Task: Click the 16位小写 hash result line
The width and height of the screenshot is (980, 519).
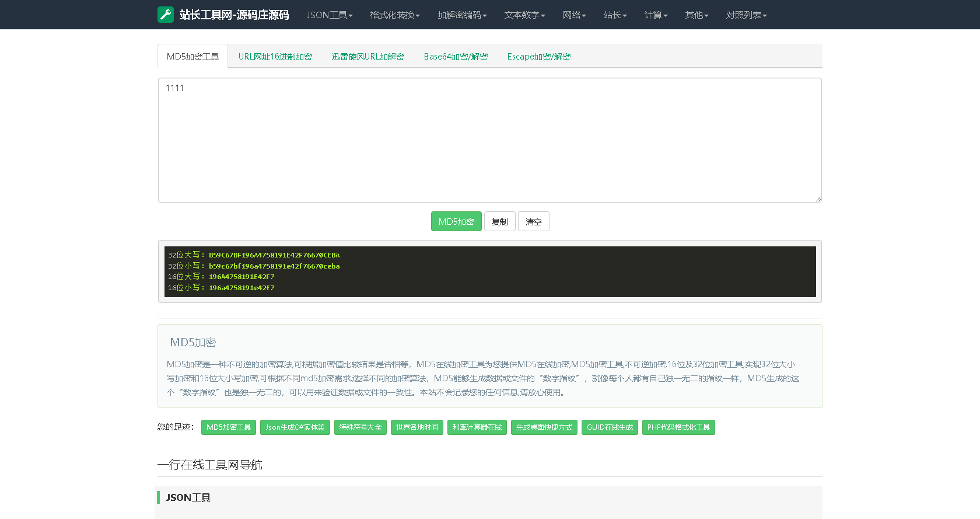Action: pos(221,288)
